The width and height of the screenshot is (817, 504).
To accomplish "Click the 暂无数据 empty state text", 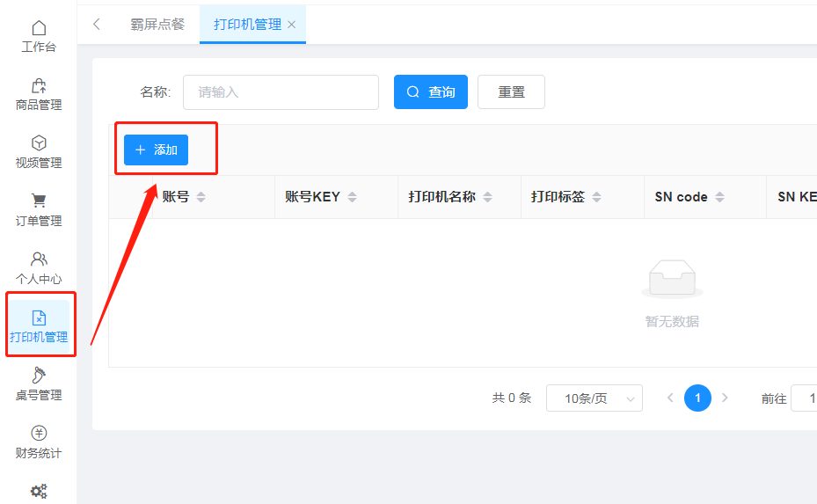I will click(x=672, y=322).
